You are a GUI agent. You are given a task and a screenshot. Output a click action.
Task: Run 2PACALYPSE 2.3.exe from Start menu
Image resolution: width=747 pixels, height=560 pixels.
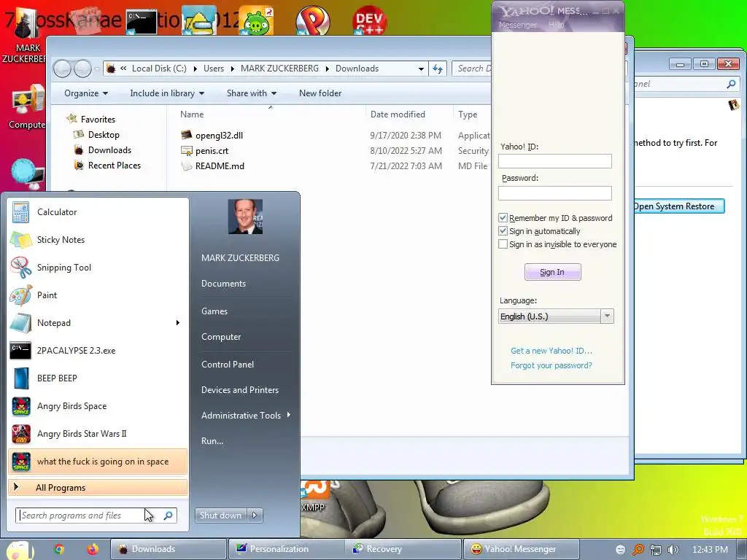(98, 351)
